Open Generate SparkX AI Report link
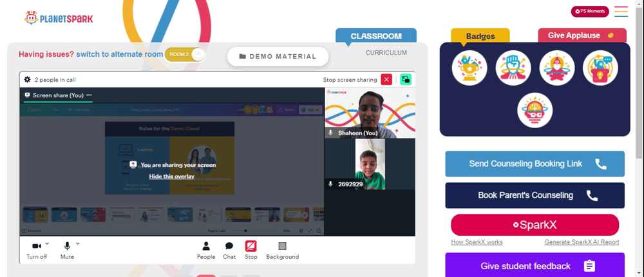 (582, 242)
